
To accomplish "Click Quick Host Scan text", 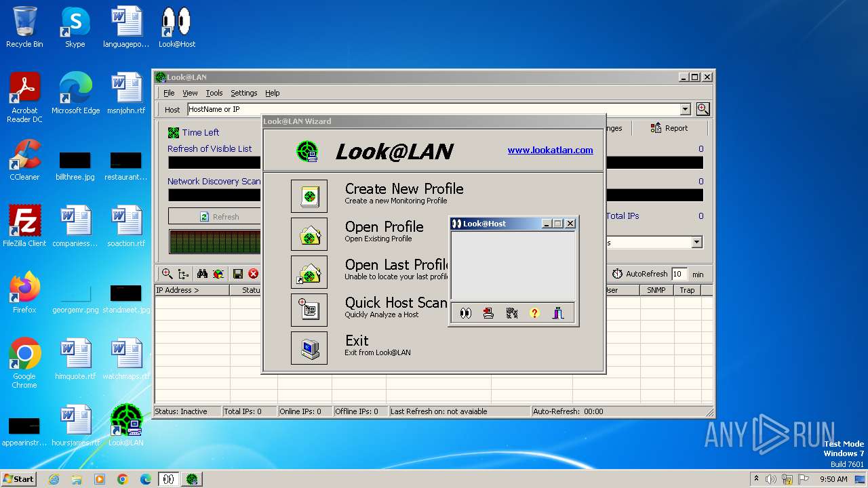I will click(x=396, y=303).
